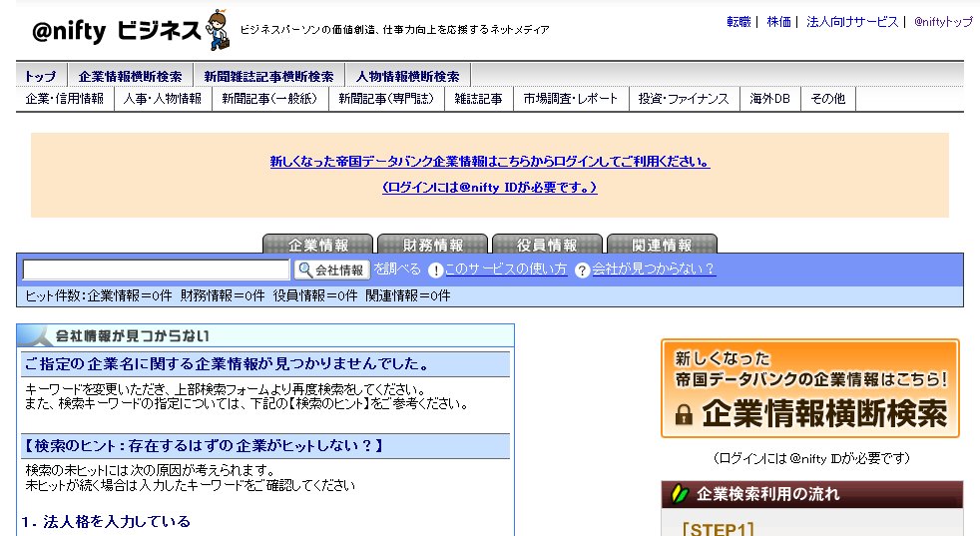The width and height of the screenshot is (980, 536).
Task: Select the 企業情報横断検索 navigation tab
Action: (130, 76)
